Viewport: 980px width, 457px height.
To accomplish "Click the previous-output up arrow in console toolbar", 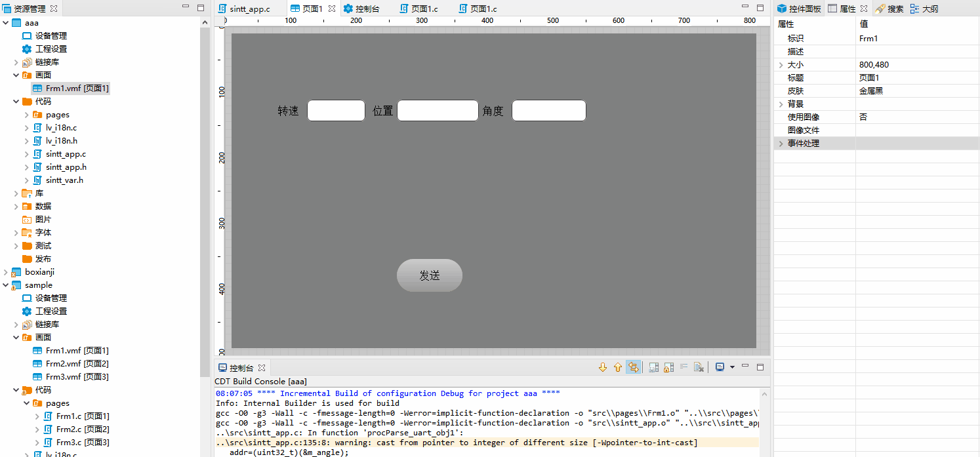I will tap(617, 367).
